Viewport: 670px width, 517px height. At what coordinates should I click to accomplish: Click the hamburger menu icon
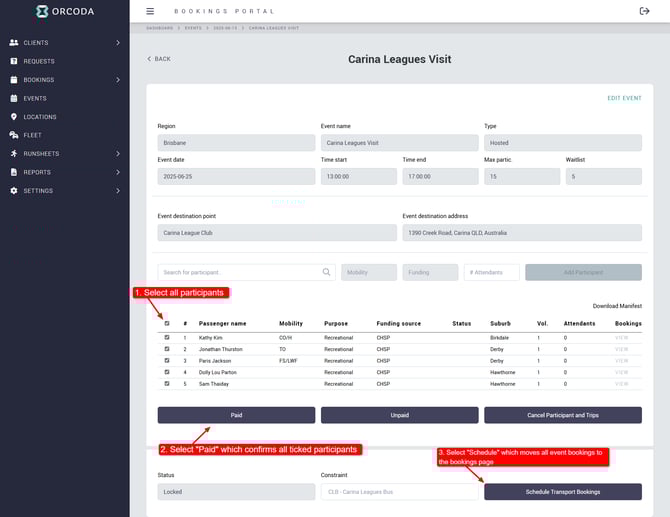pos(150,11)
